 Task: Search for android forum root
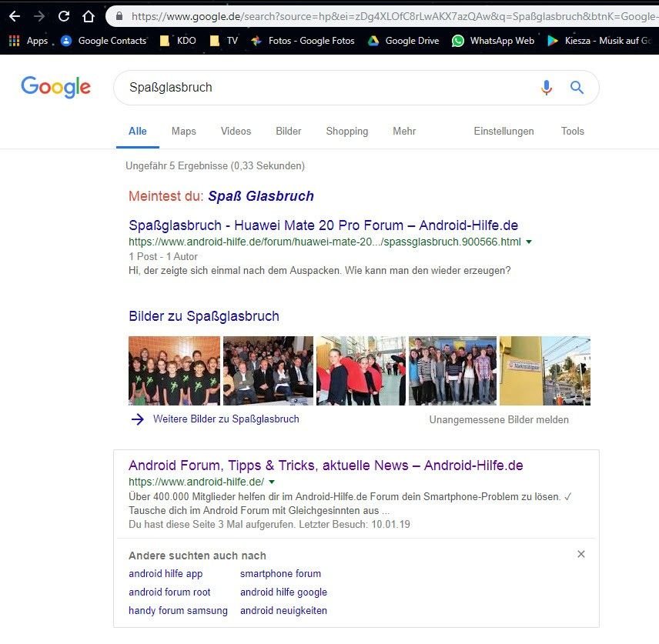coord(169,592)
